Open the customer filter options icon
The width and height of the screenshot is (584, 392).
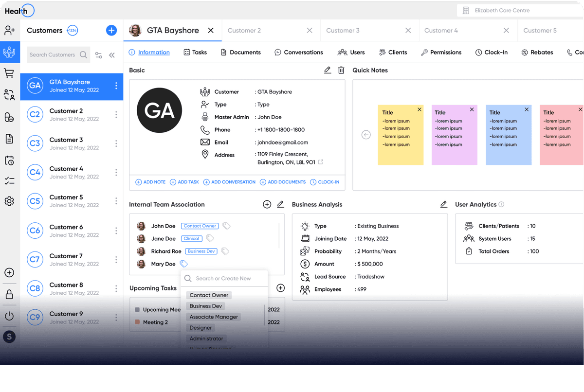pos(99,55)
